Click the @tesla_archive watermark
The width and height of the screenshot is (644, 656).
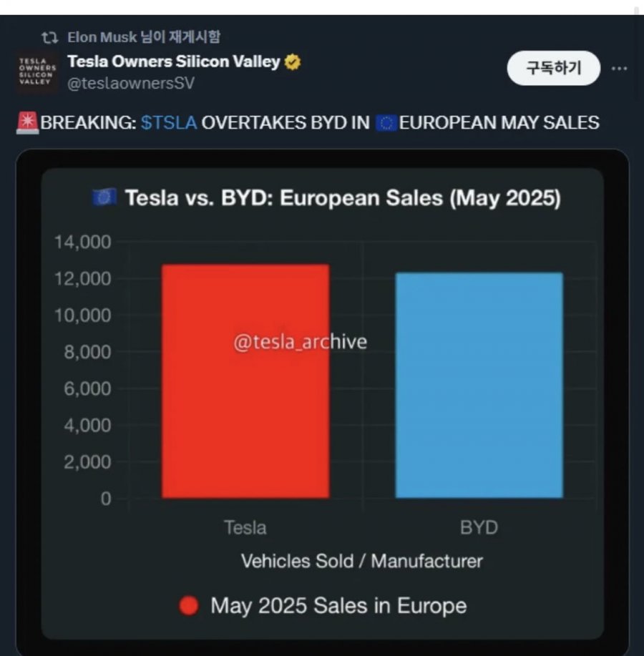[x=301, y=342]
